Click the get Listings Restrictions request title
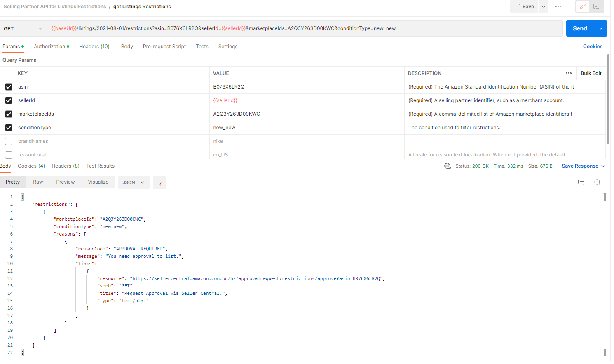Viewport: 614px width, 364px height. click(x=142, y=7)
